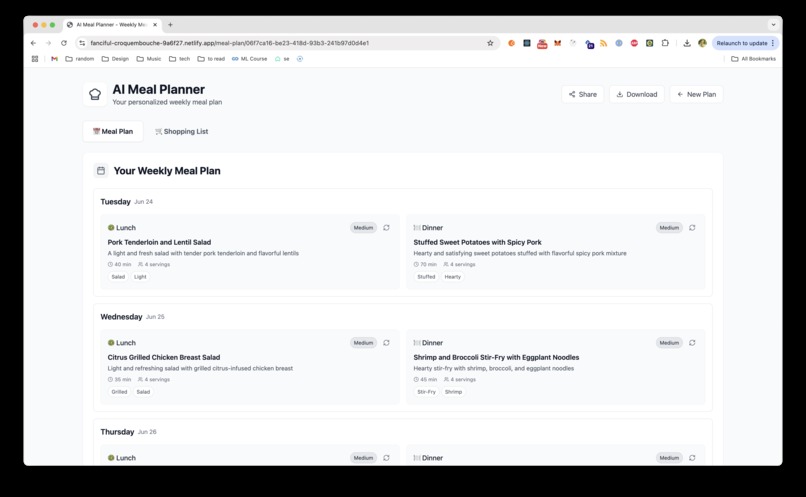Switch to the Shopping List tab
806x497 pixels.
click(181, 132)
